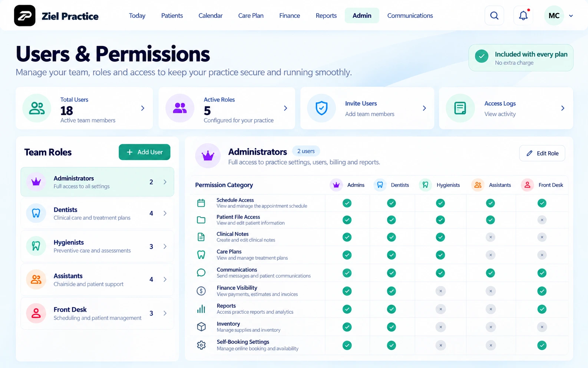The height and width of the screenshot is (368, 588).
Task: Open the MC account dropdown arrow
Action: [571, 16]
